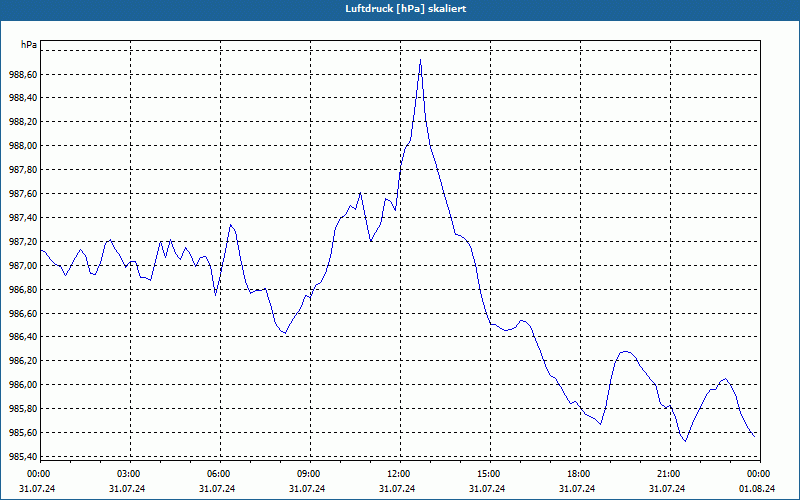Select the 985,60 y-axis label

click(x=23, y=433)
